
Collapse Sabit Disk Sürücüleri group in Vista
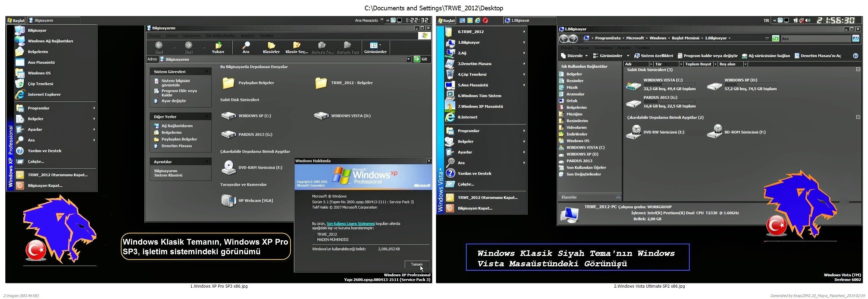[858, 69]
